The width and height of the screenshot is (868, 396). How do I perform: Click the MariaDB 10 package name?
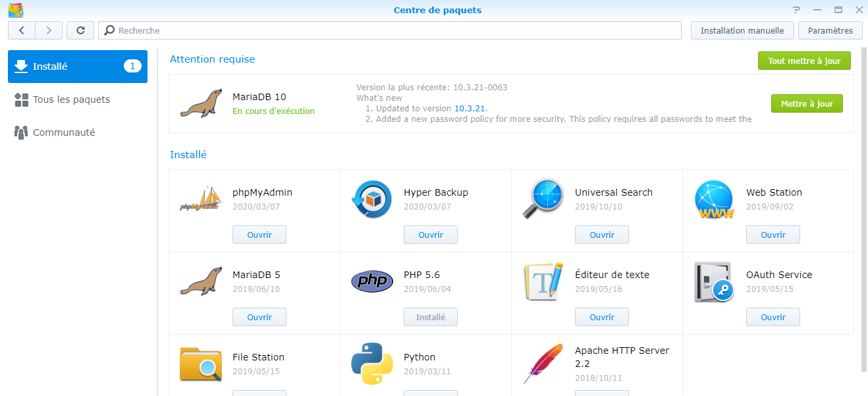click(x=259, y=97)
